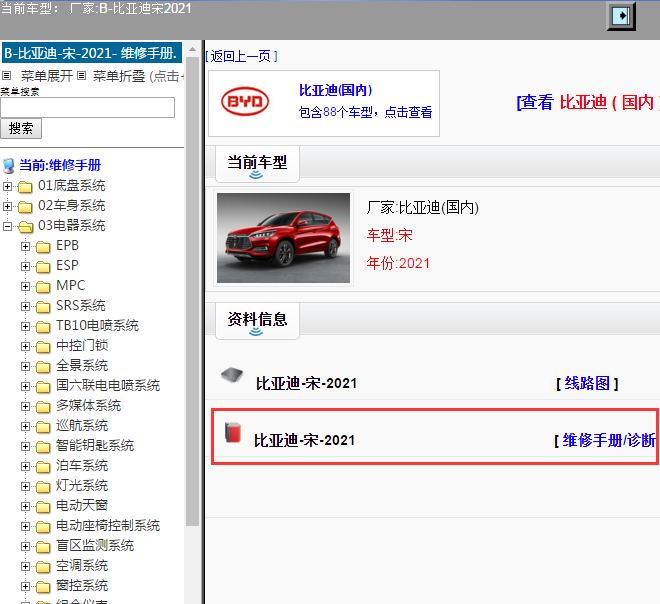Open the 资料信息 tab
660x604 pixels.
point(257,321)
